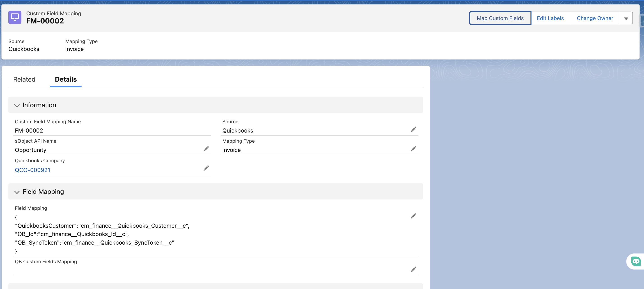Collapse the Information section

point(17,105)
